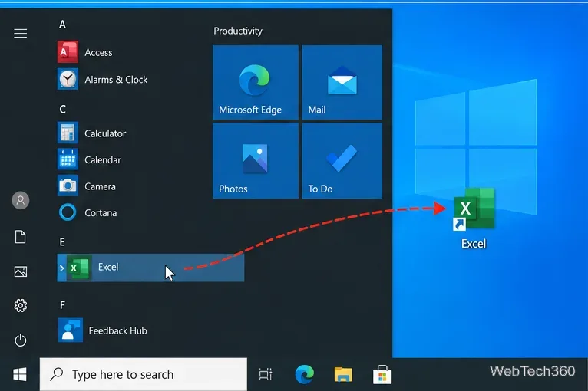This screenshot has width=588, height=391.
Task: Click the letter A group header
Action: point(62,25)
